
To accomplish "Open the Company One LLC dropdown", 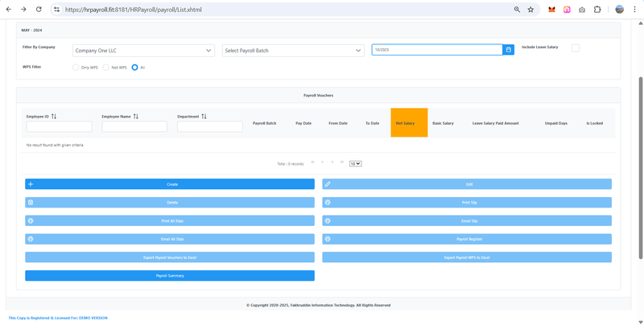I will coord(143,51).
